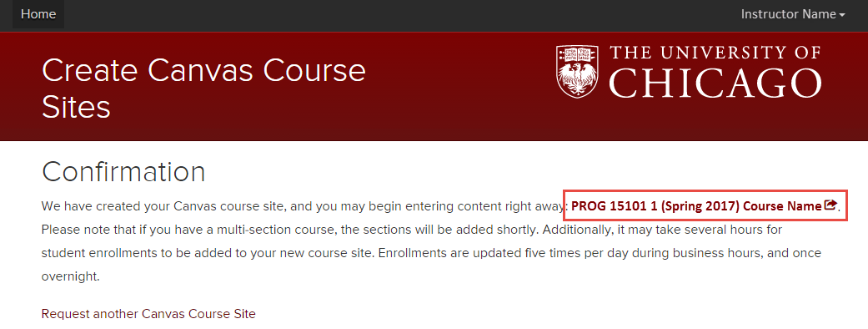Click the caret beside Instructor Name
868x329 pixels.
pyautogui.click(x=842, y=16)
